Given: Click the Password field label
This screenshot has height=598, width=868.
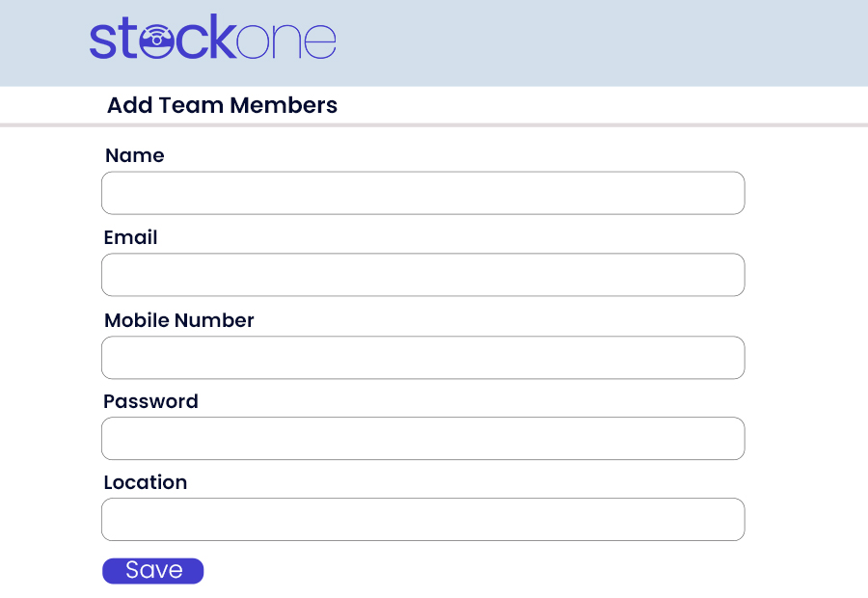Looking at the screenshot, I should click(150, 401).
